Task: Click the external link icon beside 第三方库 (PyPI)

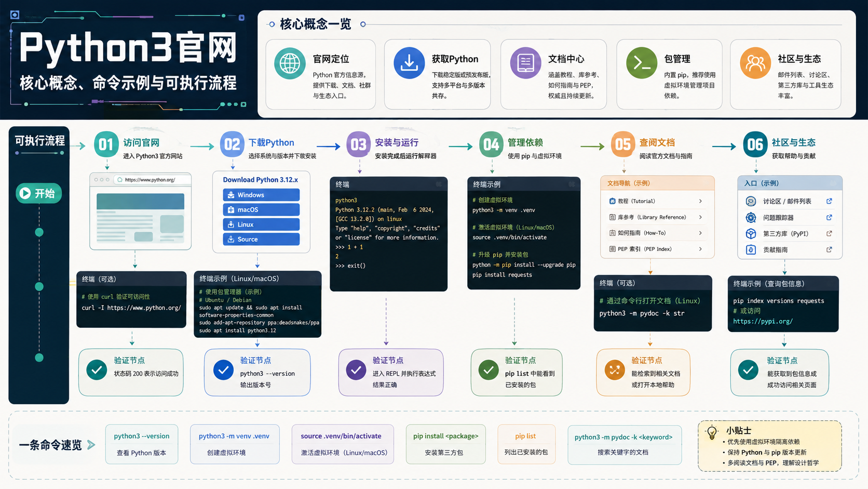Action: [x=829, y=233]
